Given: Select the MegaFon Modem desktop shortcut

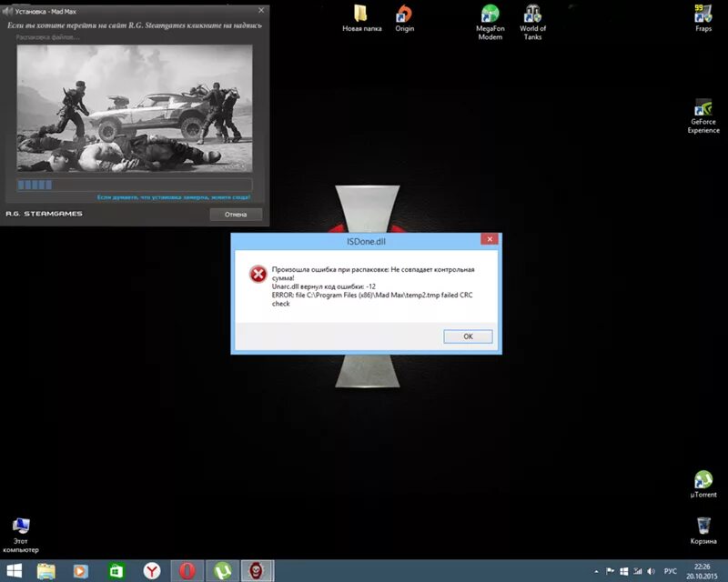Looking at the screenshot, I should click(490, 22).
